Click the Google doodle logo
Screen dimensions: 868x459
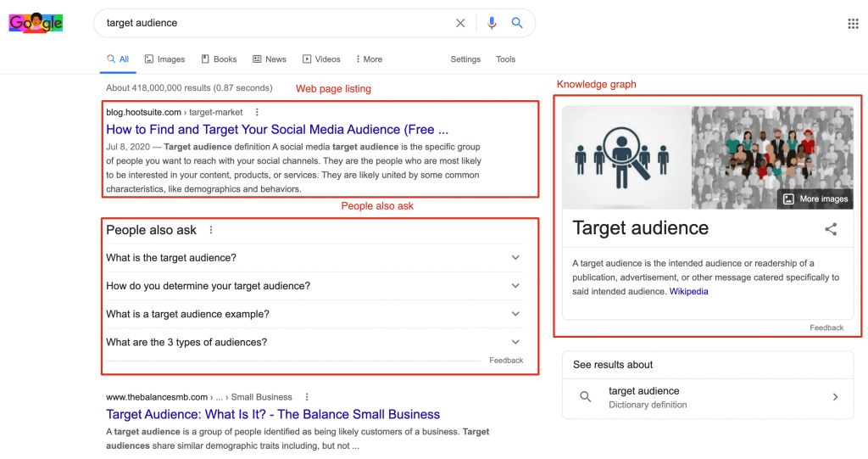pyautogui.click(x=36, y=23)
